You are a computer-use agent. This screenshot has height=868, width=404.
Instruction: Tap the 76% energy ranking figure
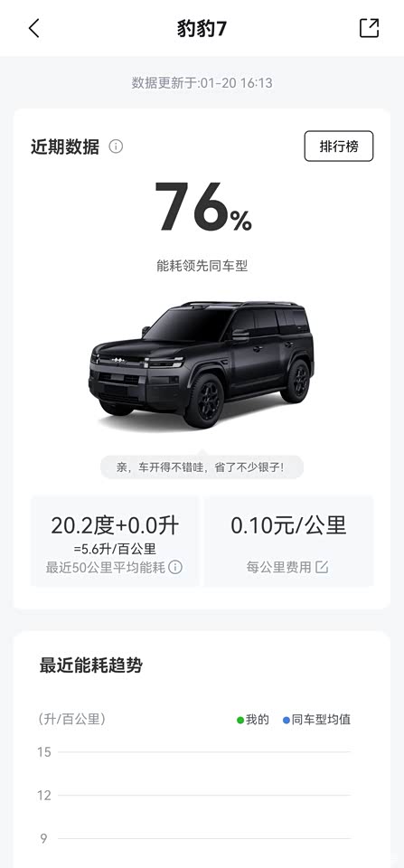point(202,208)
